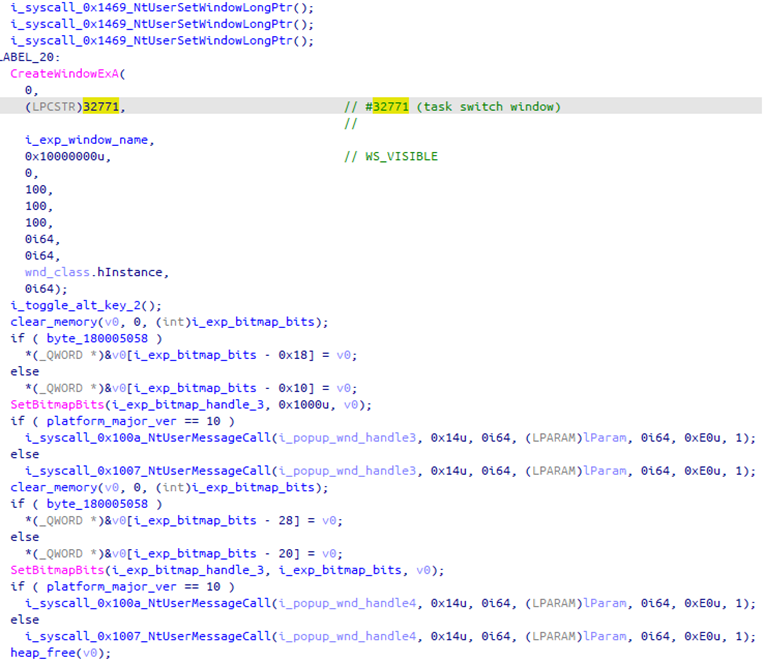Click i_syscall_0x100a_NtUserMessageCall on the handle4 line
Image resolution: width=763 pixels, height=664 pixels.
click(x=147, y=603)
